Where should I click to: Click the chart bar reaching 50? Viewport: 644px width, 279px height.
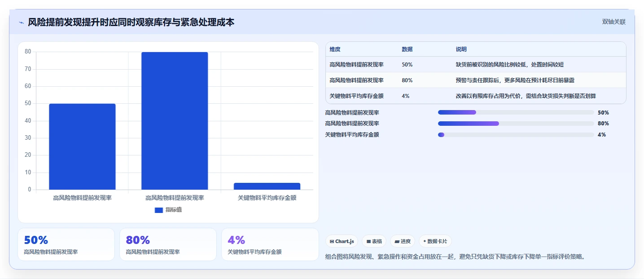[82, 146]
